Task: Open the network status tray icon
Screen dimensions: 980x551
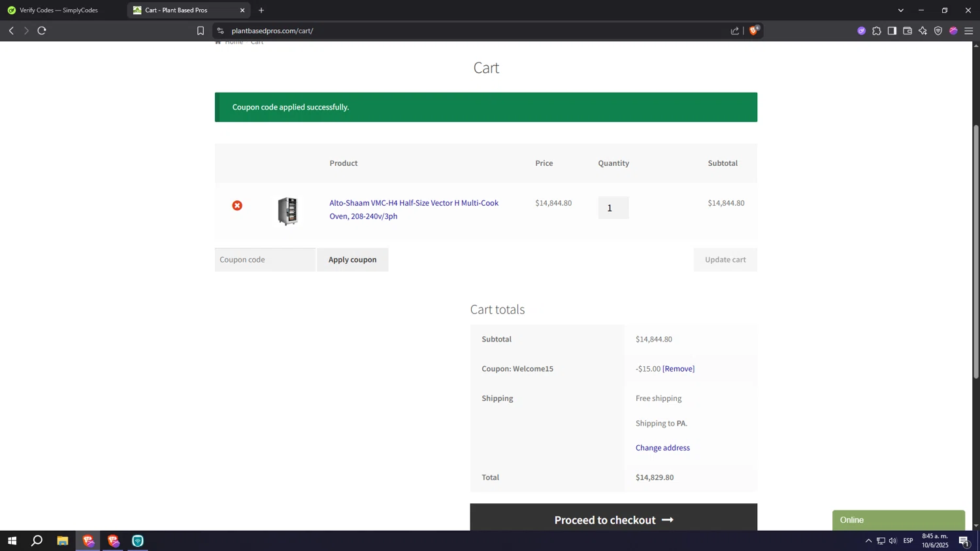Action: tap(881, 541)
